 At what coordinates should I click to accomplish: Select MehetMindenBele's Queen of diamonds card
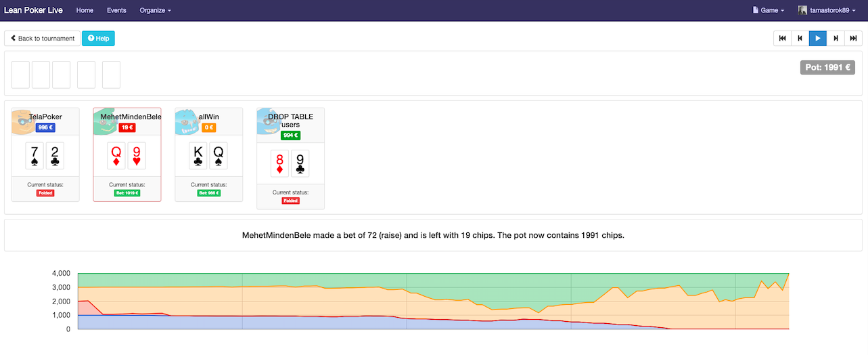pos(116,156)
